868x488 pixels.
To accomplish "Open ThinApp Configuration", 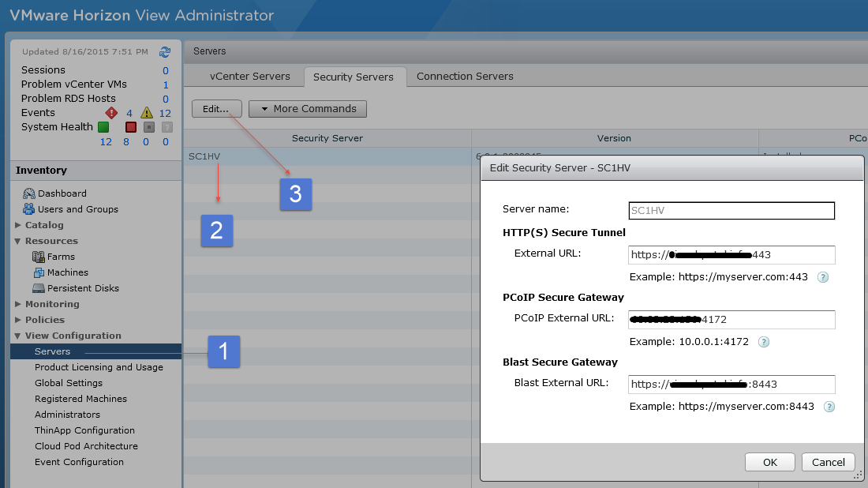I will 84,430.
